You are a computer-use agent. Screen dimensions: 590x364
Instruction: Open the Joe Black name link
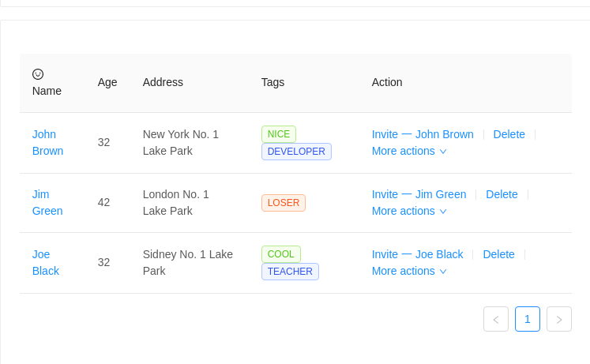click(46, 262)
